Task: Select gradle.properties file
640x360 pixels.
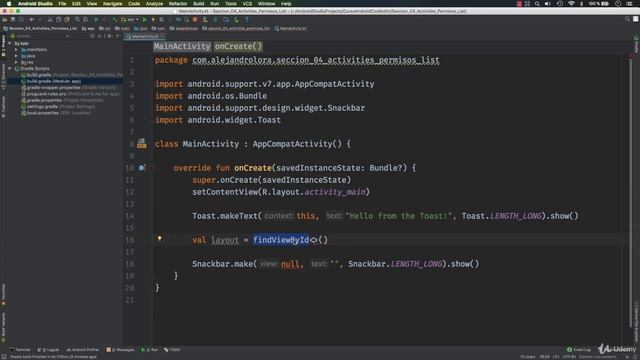Action: (62, 100)
